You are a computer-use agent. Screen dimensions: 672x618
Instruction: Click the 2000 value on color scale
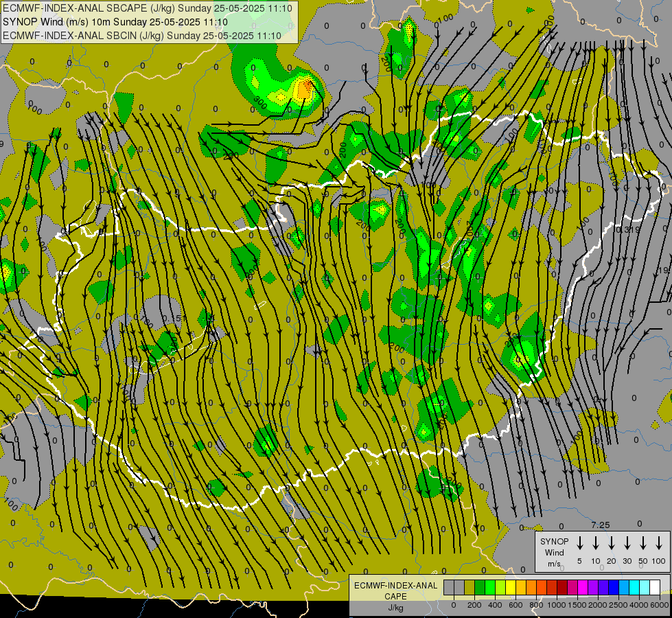pyautogui.click(x=597, y=605)
